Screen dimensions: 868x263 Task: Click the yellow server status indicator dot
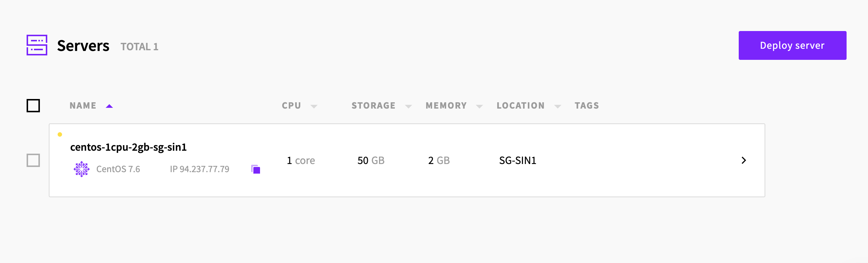(x=60, y=134)
